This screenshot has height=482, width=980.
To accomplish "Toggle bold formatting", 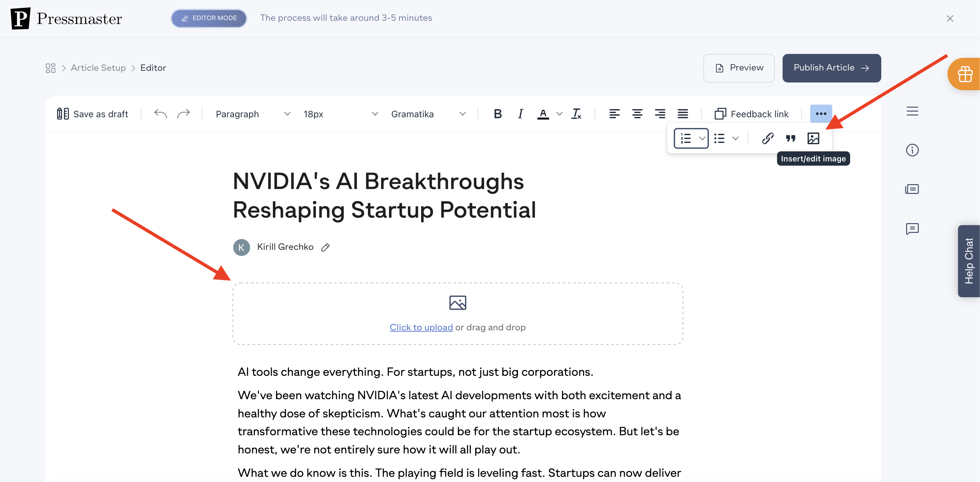I will click(x=497, y=114).
